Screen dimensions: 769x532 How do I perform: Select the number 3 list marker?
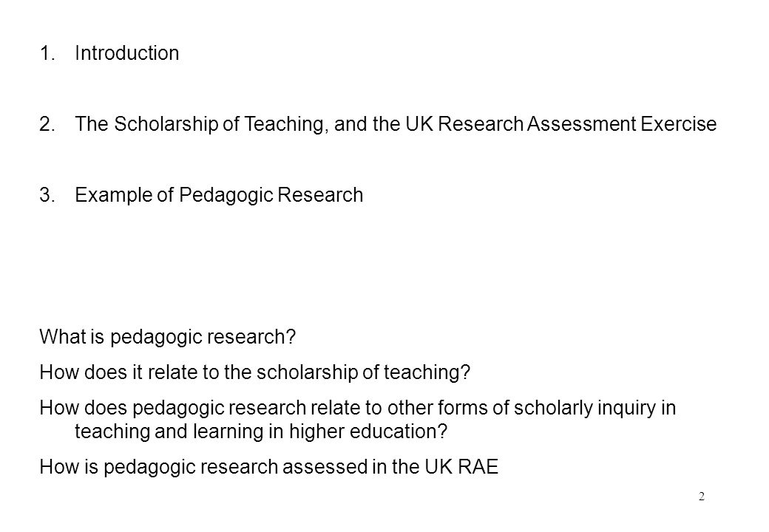[x=47, y=195]
